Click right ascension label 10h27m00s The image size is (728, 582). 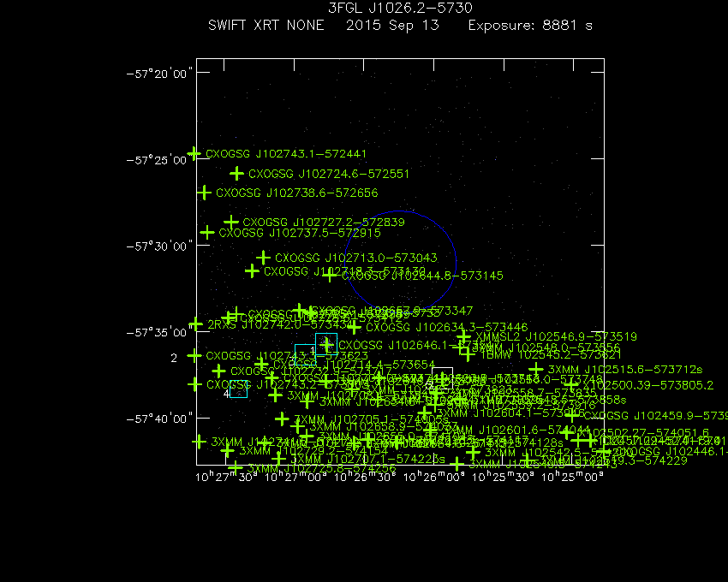[x=295, y=477]
